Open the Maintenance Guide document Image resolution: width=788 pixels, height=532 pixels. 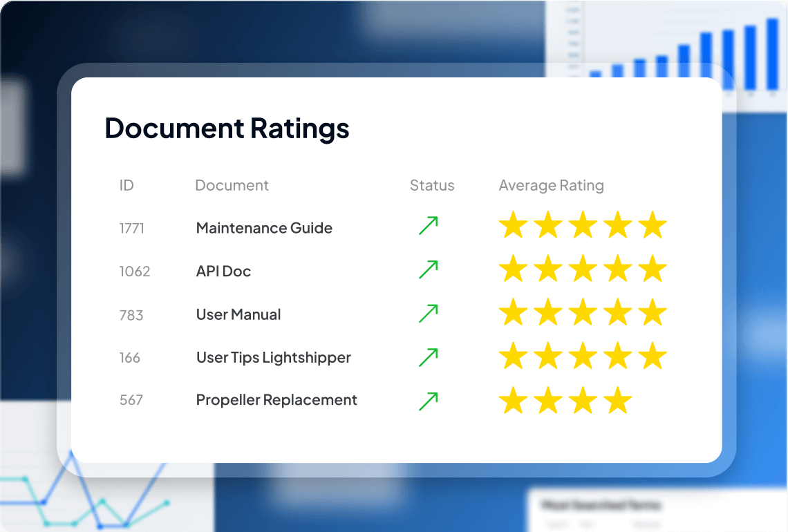[x=264, y=228]
